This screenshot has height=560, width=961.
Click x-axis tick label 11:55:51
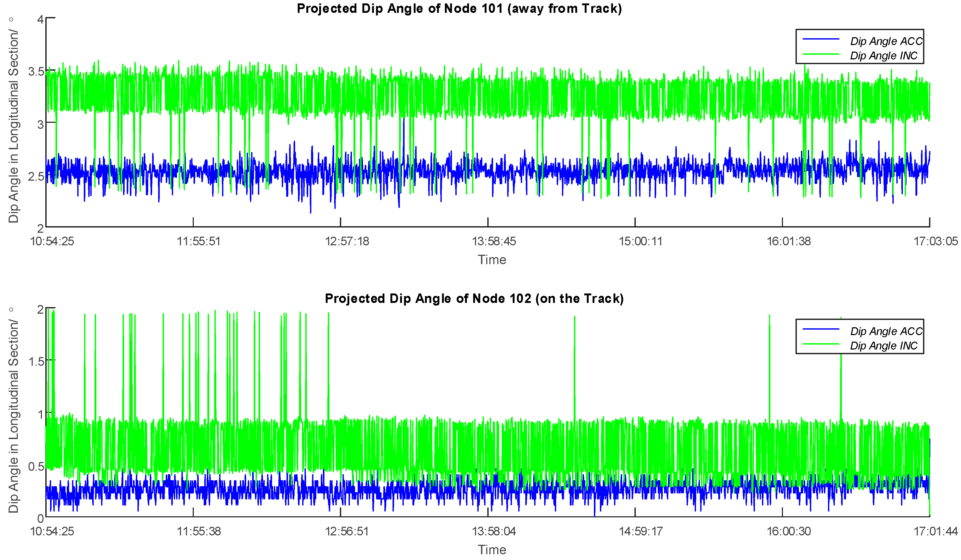click(199, 241)
